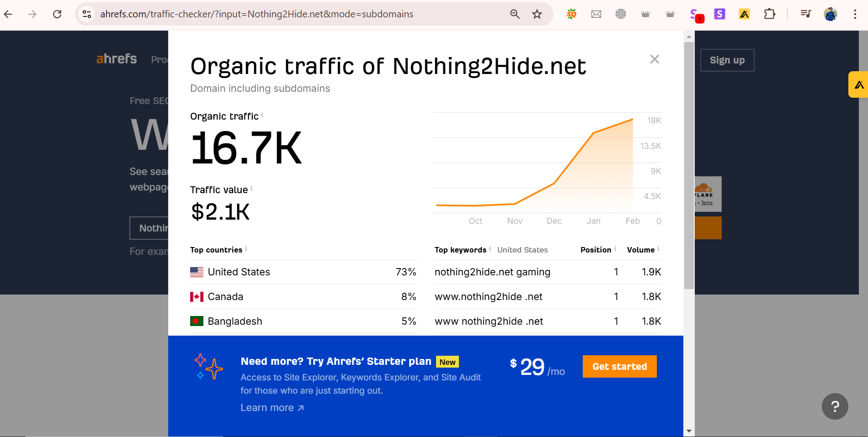Image resolution: width=868 pixels, height=437 pixels.
Task: Click the Organic traffic info icon
Action: tap(262, 115)
